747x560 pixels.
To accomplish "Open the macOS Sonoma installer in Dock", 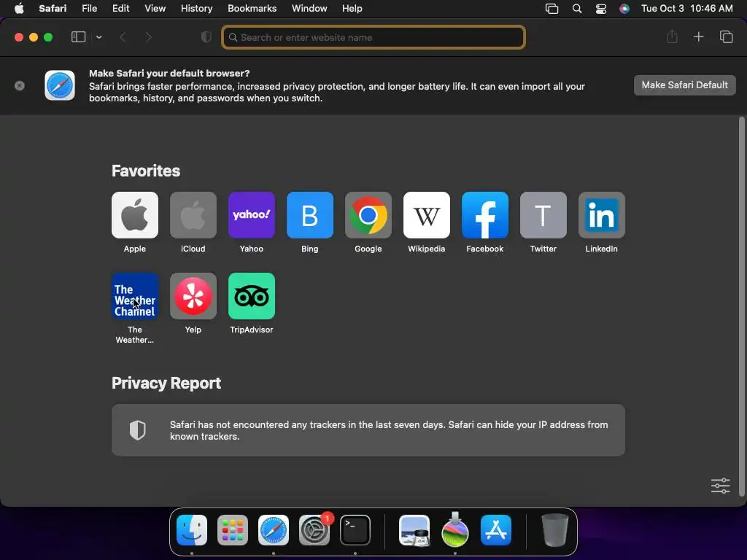I will [455, 530].
